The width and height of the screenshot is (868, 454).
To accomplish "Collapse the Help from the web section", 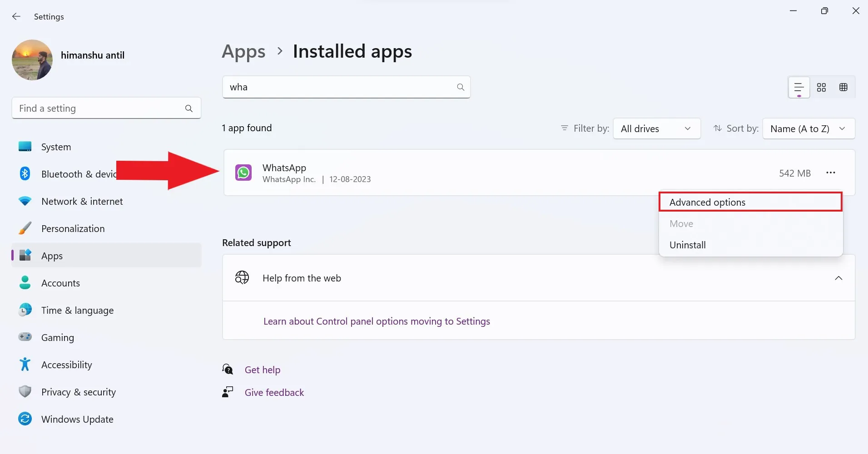I will click(838, 278).
